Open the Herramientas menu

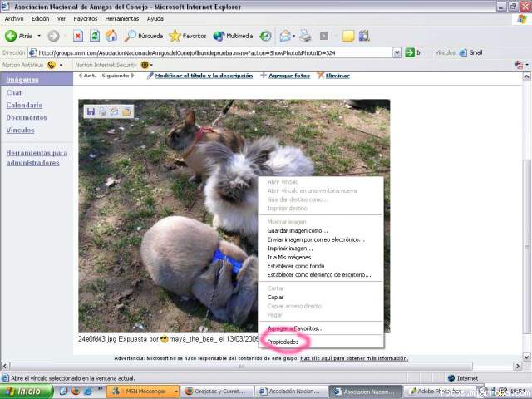tap(122, 18)
